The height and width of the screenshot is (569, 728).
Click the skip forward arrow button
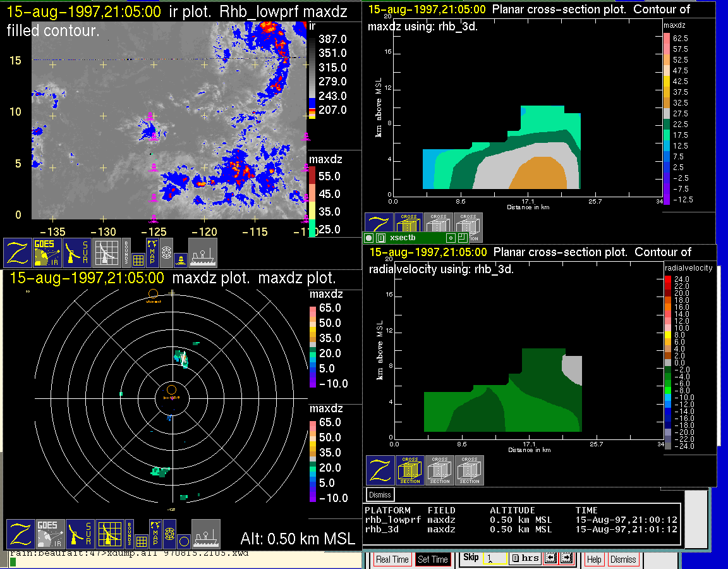point(566,558)
